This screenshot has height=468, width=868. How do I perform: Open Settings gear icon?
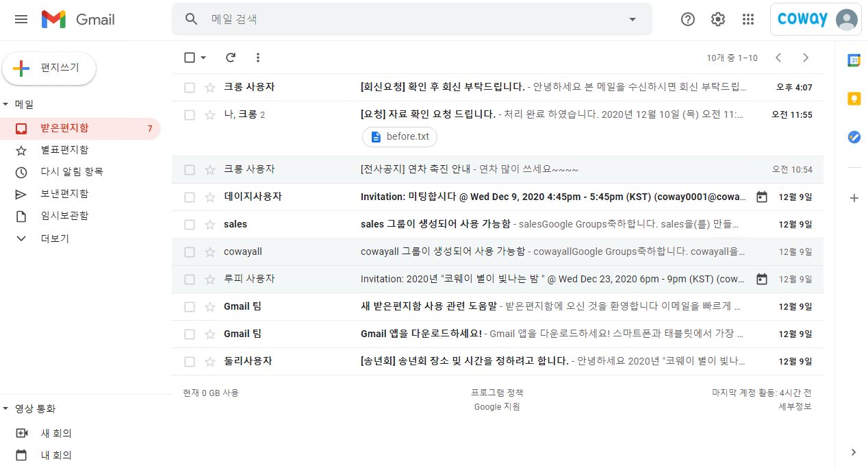coord(718,19)
